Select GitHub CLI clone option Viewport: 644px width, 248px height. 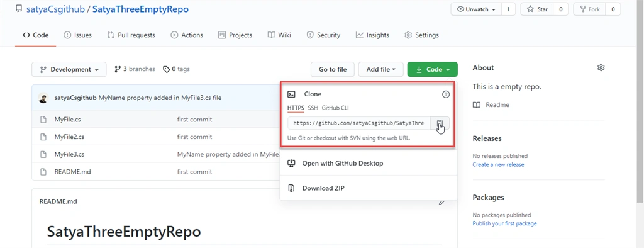click(x=335, y=108)
